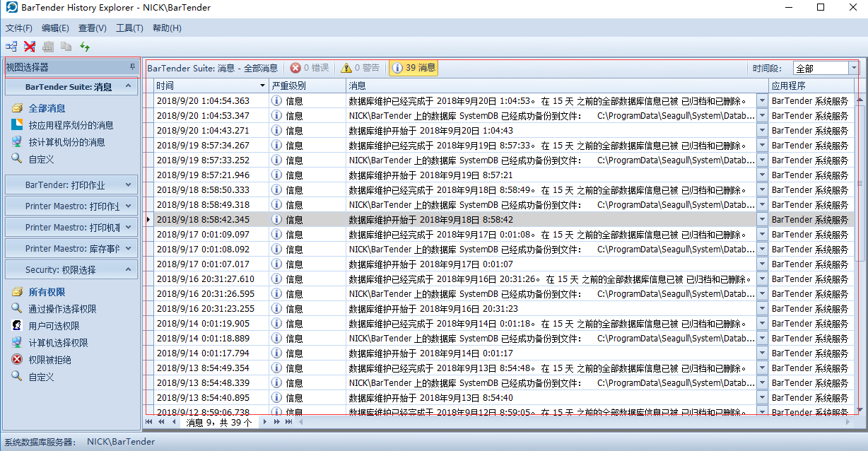This screenshot has width=868, height=451.
Task: Click the green refresh arrows icon
Action: [x=85, y=47]
